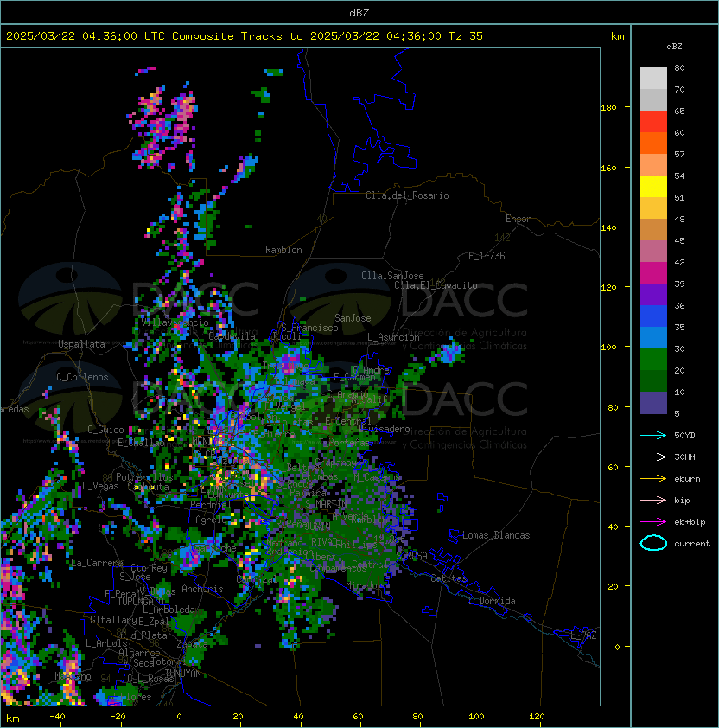This screenshot has height=728, width=719.
Task: Pick the light gray 80 dBZ swatch
Action: pyautogui.click(x=653, y=79)
